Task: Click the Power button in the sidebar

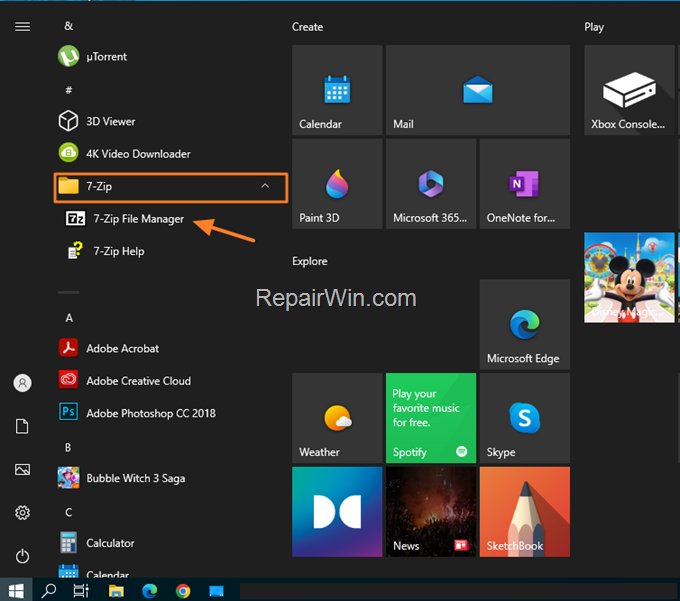Action: [x=23, y=556]
